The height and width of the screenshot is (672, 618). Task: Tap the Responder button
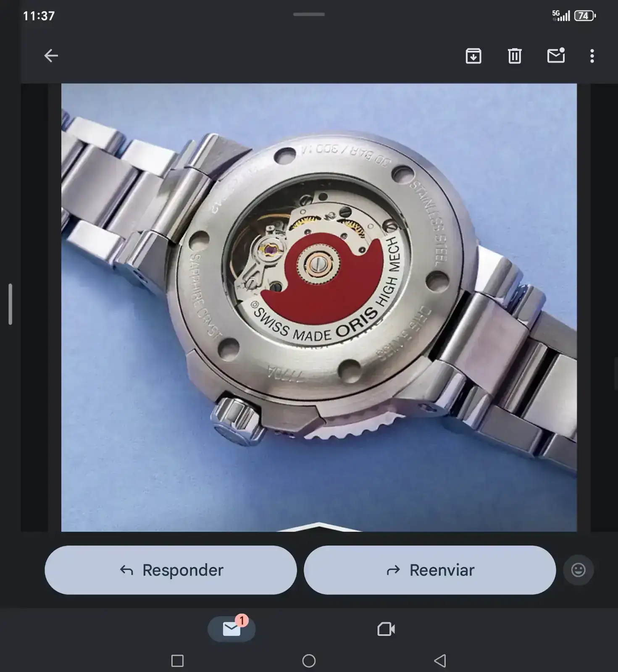[171, 570]
